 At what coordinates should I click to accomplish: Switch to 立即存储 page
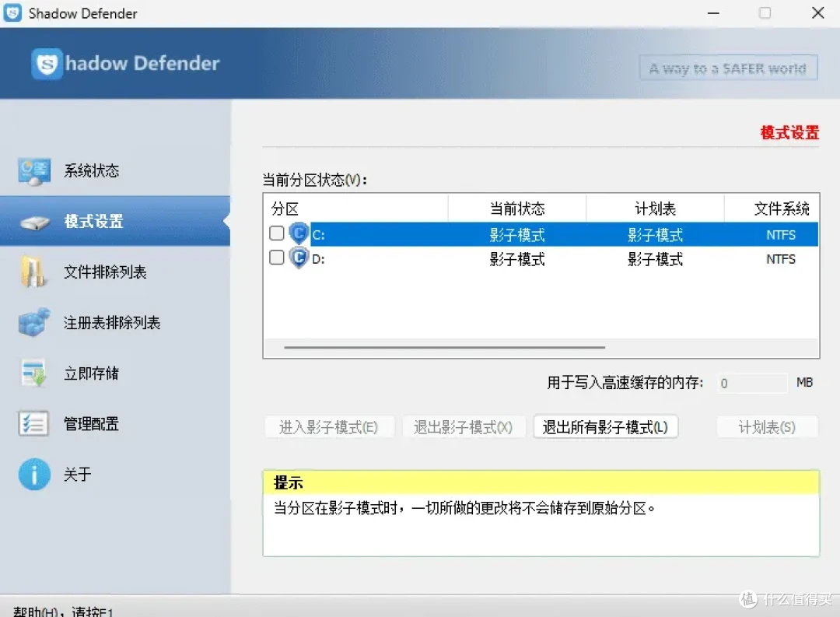click(x=115, y=373)
